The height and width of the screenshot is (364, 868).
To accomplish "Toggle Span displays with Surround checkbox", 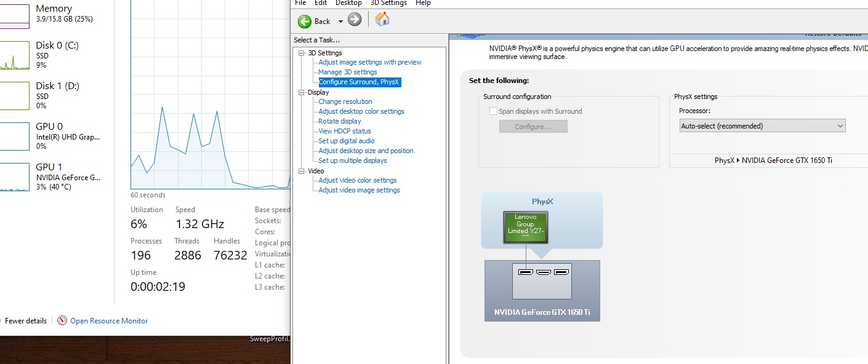I will point(493,111).
